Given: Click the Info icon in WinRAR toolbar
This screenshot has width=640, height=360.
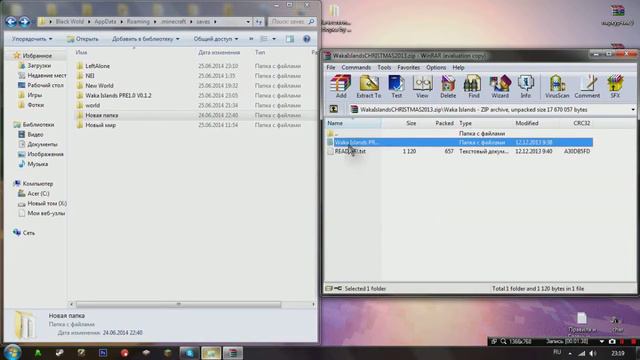Looking at the screenshot, I should click(525, 87).
